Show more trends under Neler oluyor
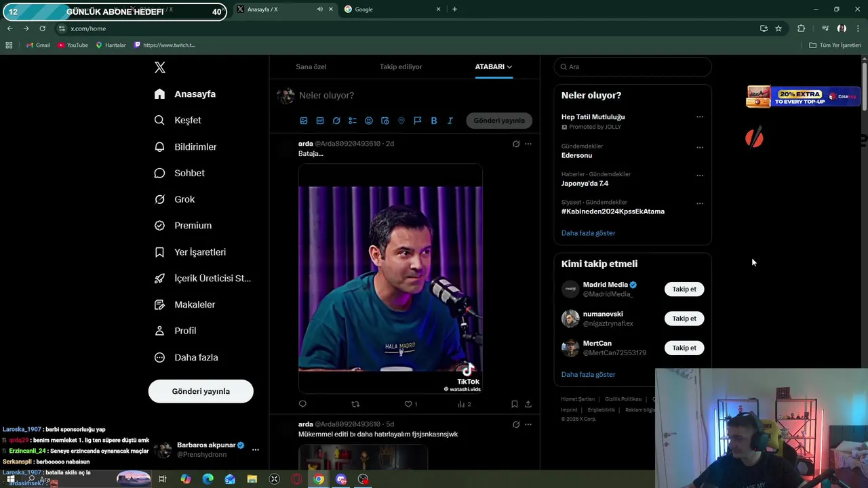 tap(588, 233)
